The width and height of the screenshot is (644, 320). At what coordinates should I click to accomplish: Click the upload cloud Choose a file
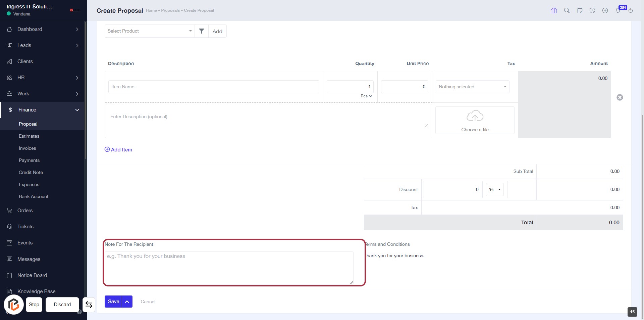click(x=475, y=120)
